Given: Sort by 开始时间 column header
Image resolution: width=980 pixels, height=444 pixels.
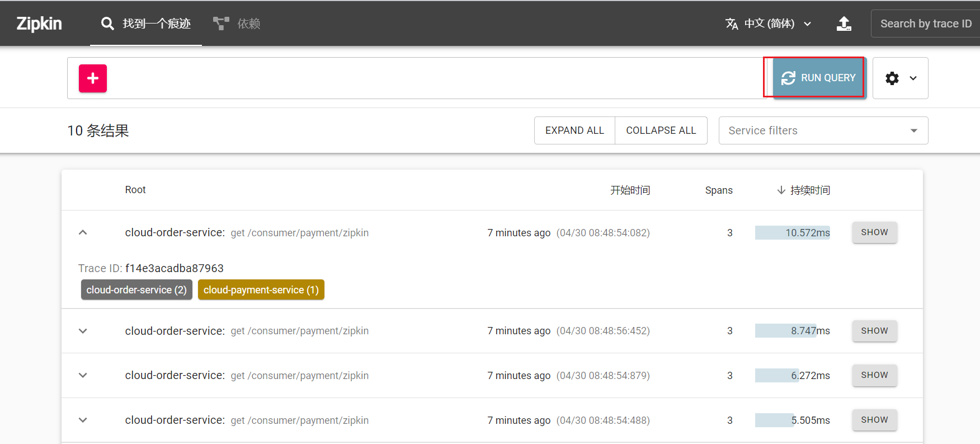Looking at the screenshot, I should tap(630, 190).
